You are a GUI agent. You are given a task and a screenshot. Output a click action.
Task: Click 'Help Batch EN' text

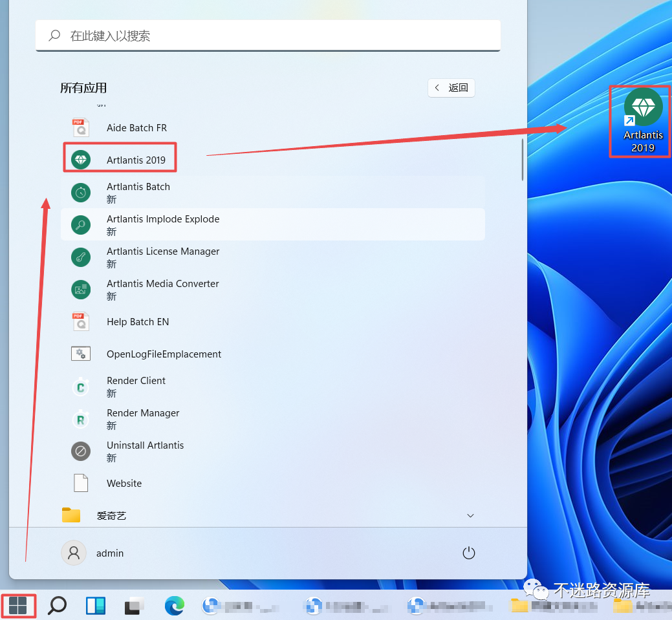point(138,322)
